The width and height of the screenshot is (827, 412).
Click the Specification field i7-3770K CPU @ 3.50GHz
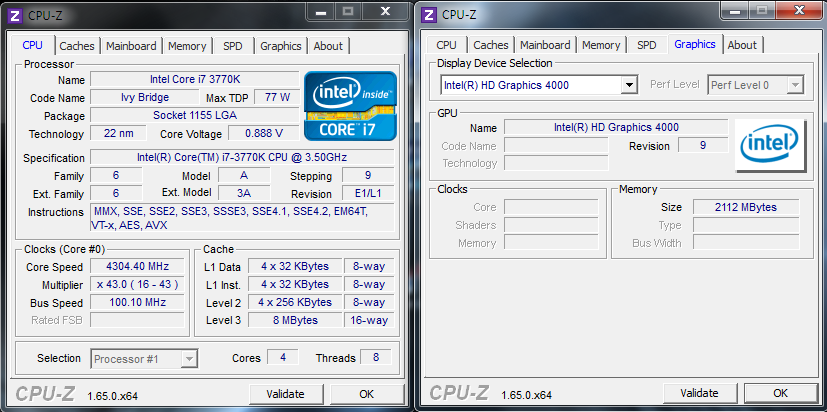click(242, 157)
